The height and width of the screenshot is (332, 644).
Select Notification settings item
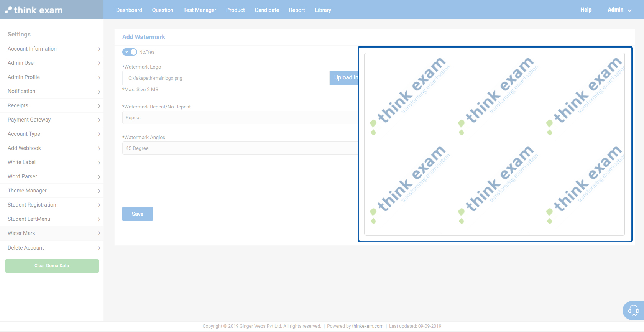(x=52, y=92)
